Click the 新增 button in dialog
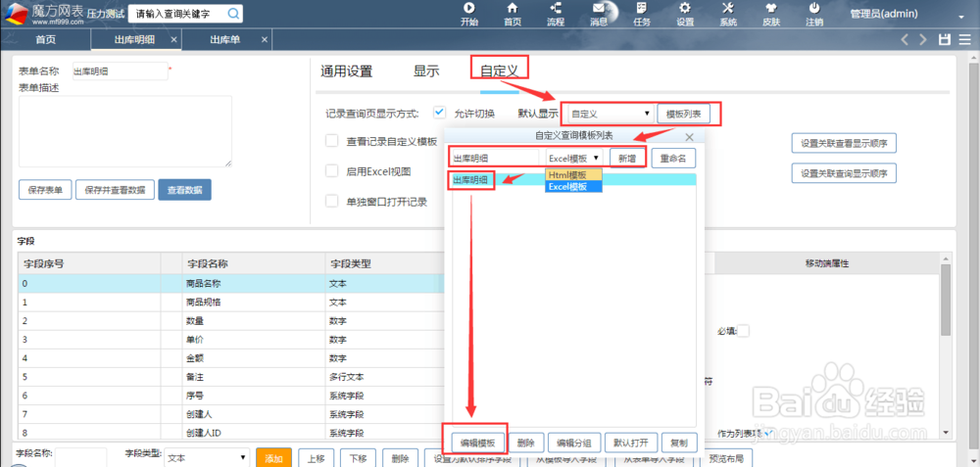Viewport: 980px width, 467px height. pyautogui.click(x=627, y=158)
